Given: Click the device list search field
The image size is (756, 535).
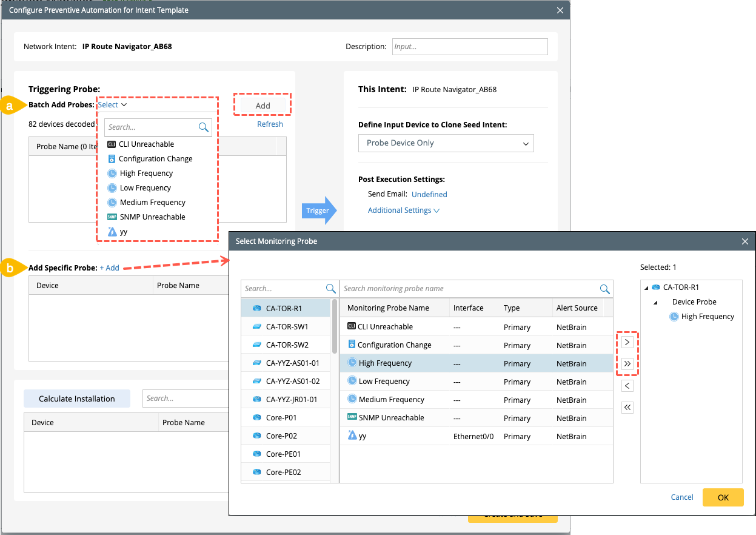Looking at the screenshot, I should pyautogui.click(x=289, y=289).
